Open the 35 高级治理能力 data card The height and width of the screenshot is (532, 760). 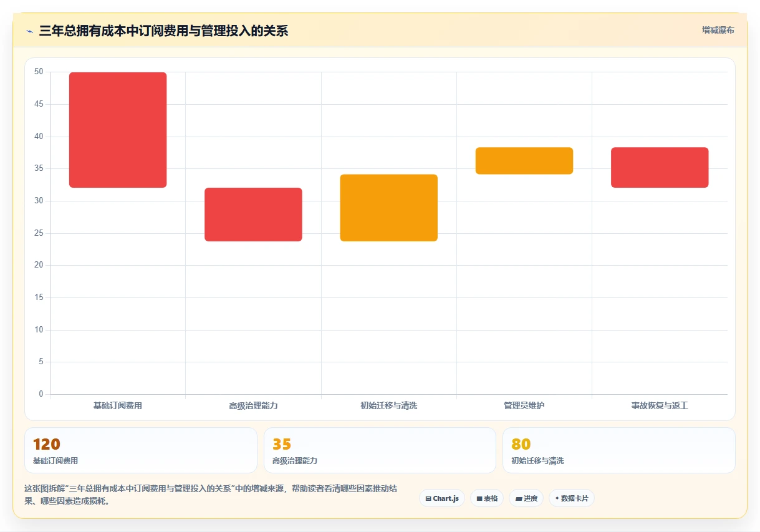click(380, 450)
